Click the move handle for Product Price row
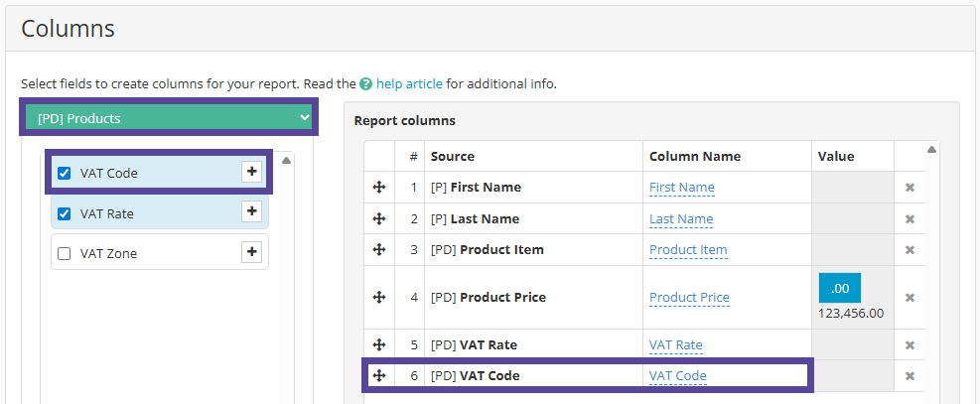 tap(378, 297)
